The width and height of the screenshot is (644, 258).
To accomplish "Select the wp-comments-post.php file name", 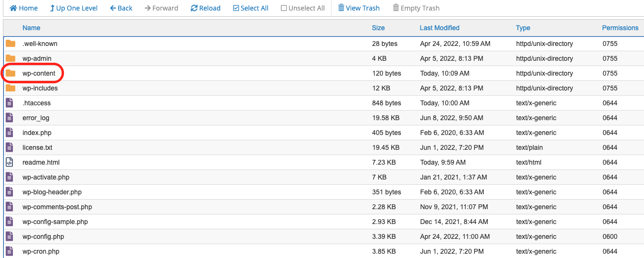I will [x=57, y=207].
